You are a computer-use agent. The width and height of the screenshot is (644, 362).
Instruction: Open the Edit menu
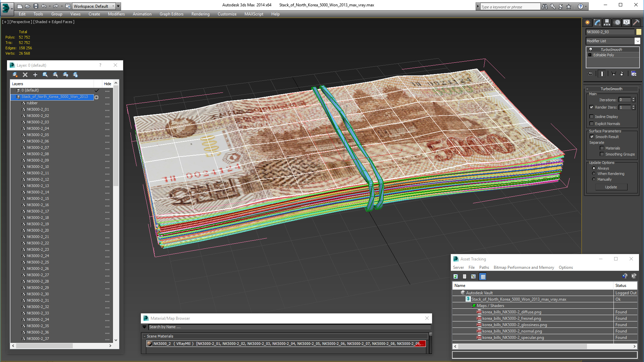[22, 14]
